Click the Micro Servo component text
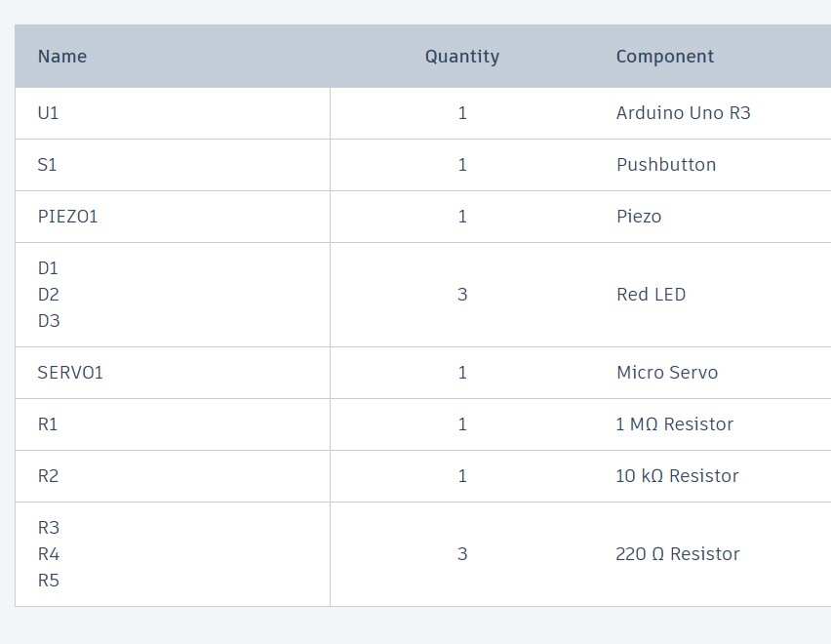Viewport: 831px width, 644px height. point(667,373)
